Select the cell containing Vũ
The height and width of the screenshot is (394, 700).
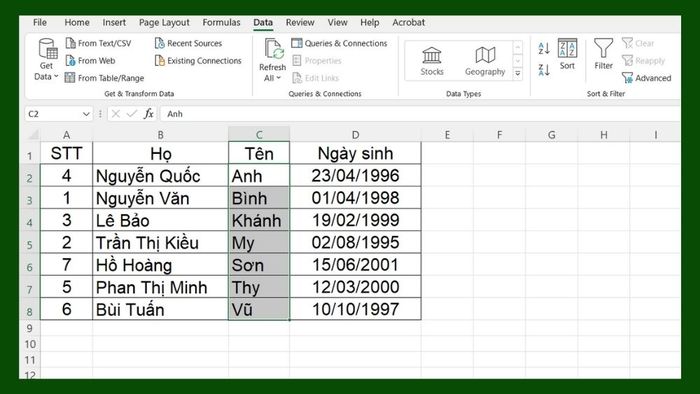tap(259, 309)
